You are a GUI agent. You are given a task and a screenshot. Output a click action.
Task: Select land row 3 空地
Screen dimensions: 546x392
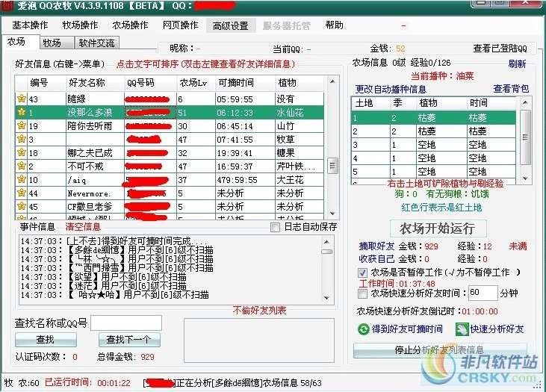click(x=434, y=144)
